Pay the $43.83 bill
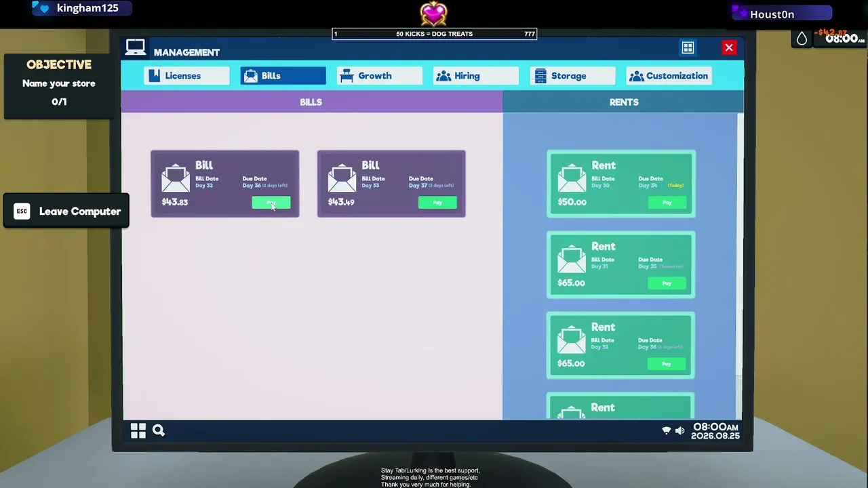868x488 pixels. click(x=271, y=203)
